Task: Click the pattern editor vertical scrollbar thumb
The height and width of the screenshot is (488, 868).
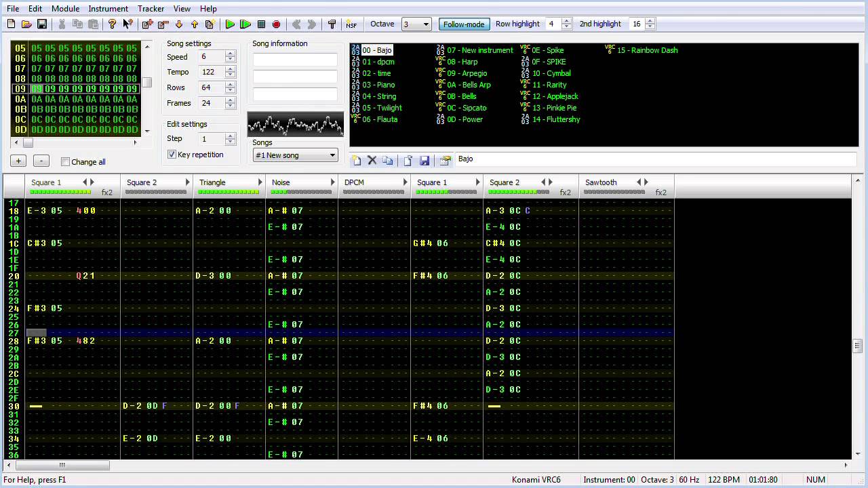Action: (856, 345)
